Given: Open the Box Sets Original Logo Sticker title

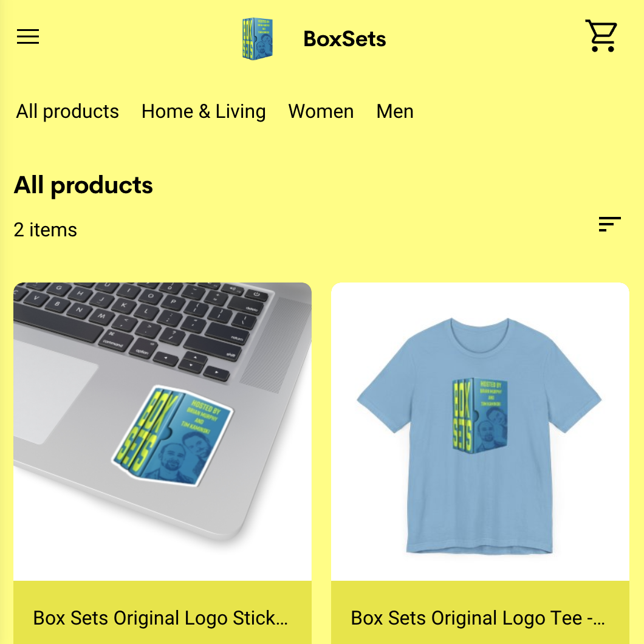Looking at the screenshot, I should (x=160, y=618).
